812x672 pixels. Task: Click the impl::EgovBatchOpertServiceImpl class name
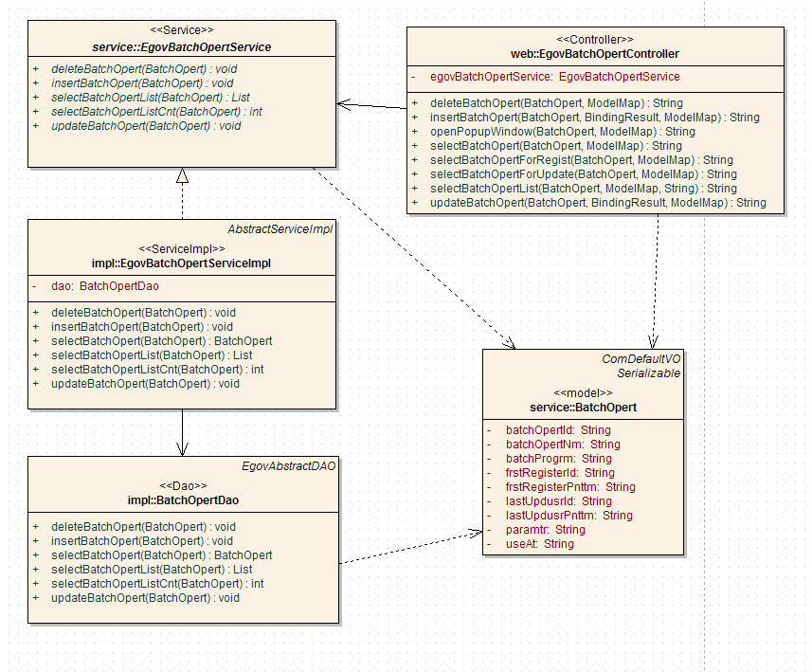coord(182,263)
